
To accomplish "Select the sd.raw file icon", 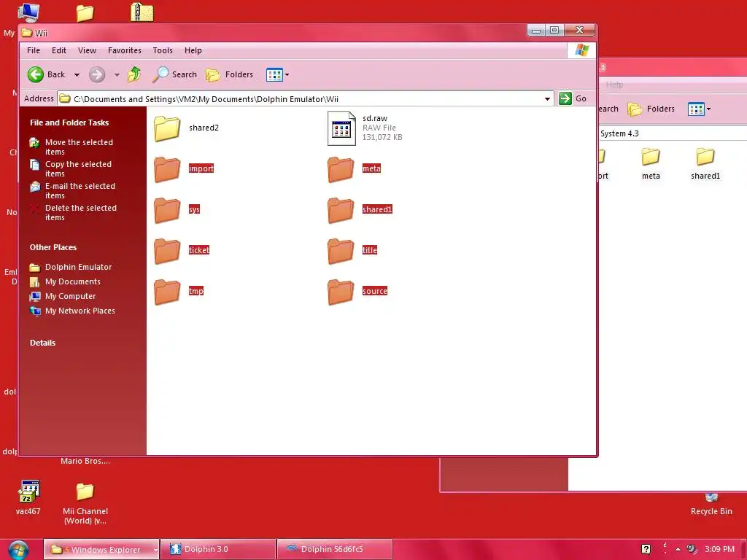I will pyautogui.click(x=341, y=128).
